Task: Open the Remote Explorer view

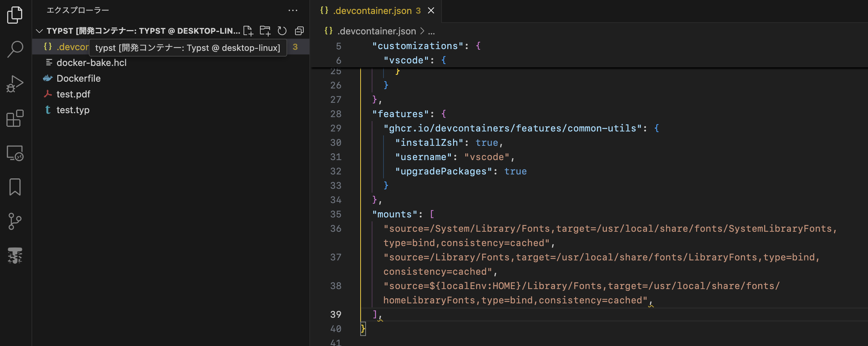Action: click(x=15, y=153)
